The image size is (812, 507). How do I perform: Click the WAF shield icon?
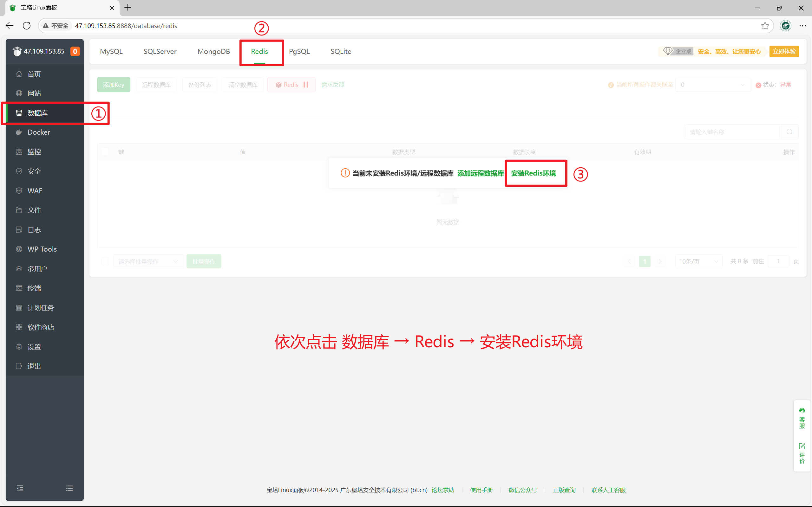(19, 191)
